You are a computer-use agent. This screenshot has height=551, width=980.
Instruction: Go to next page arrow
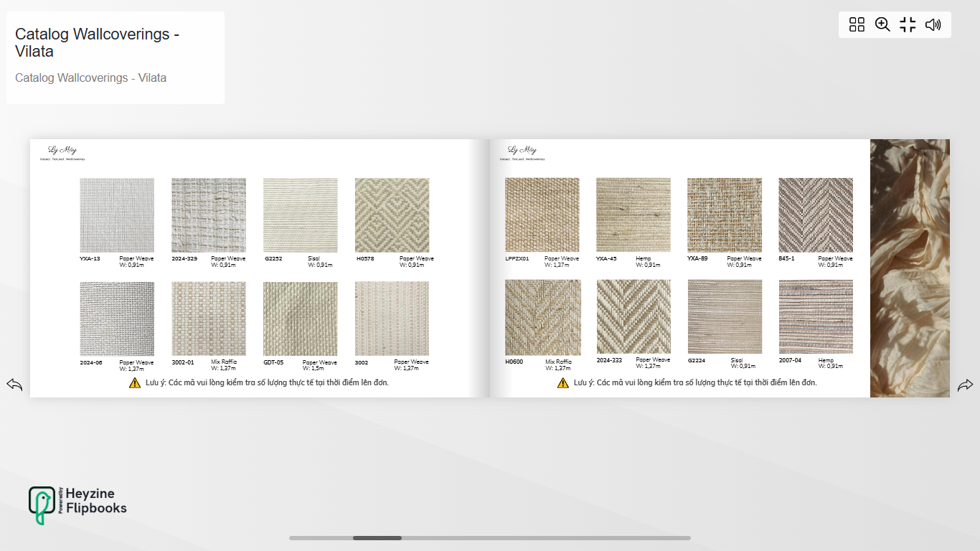coord(966,385)
